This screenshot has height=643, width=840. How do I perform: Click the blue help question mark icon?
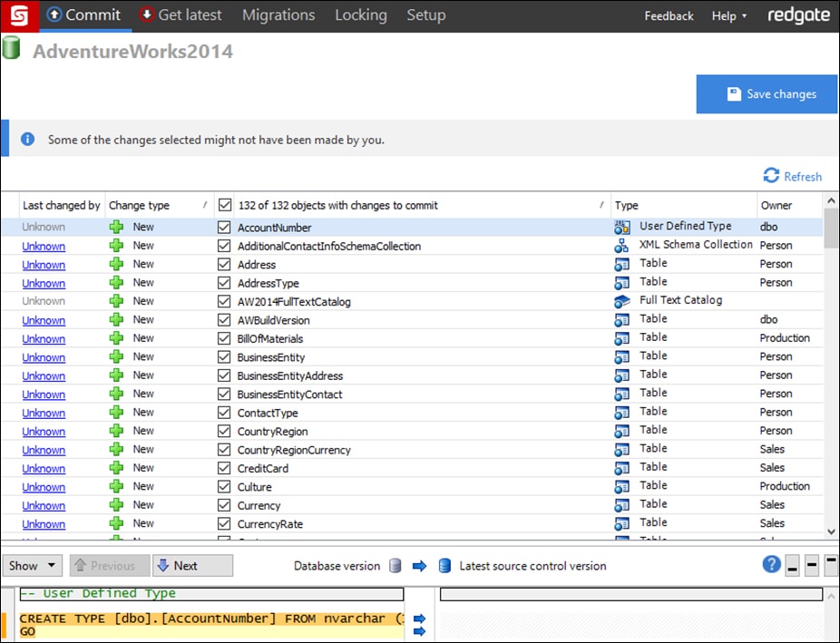[771, 565]
